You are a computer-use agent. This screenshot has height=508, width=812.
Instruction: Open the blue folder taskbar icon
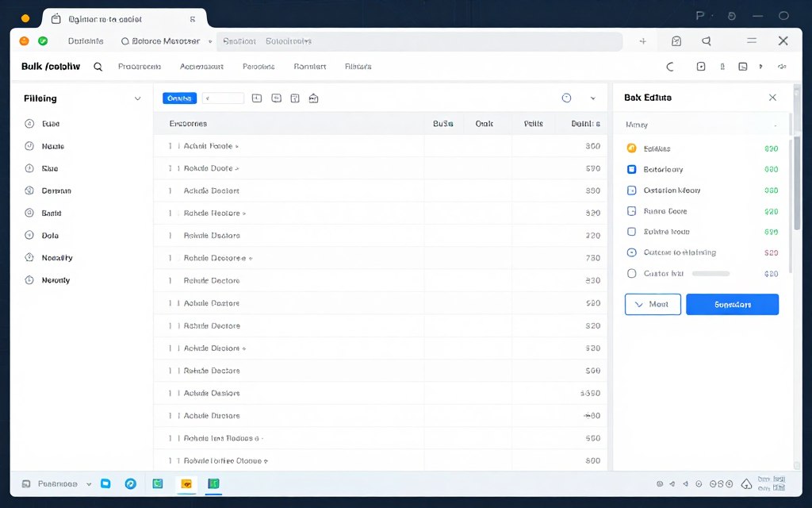click(105, 483)
